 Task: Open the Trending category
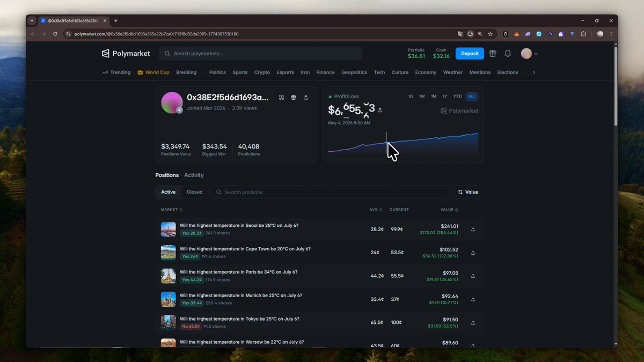tap(116, 72)
